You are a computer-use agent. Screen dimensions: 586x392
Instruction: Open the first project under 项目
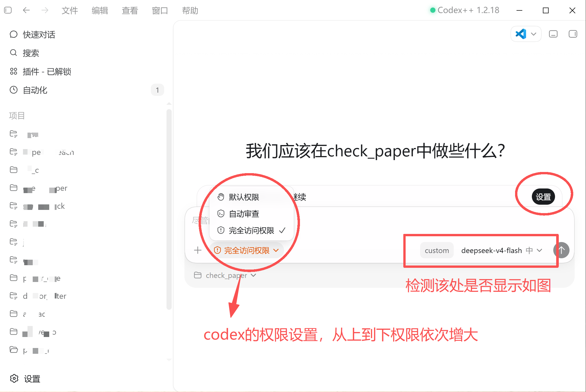click(x=86, y=134)
